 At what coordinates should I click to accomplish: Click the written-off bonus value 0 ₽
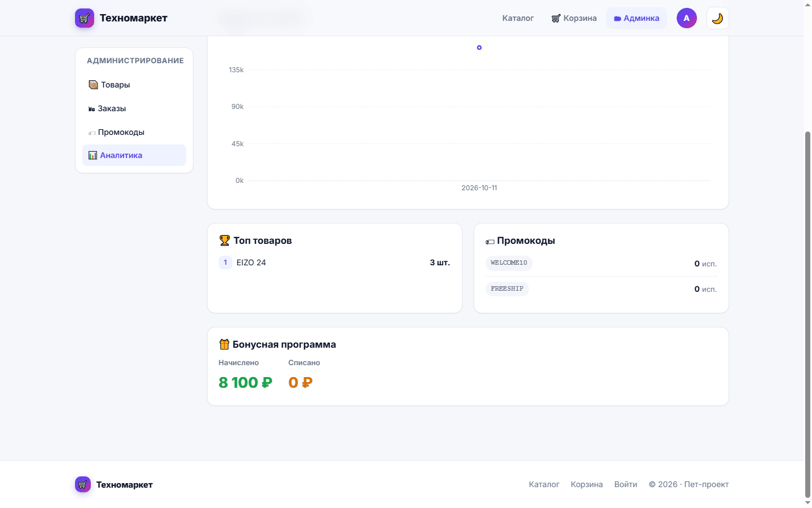[x=301, y=383]
